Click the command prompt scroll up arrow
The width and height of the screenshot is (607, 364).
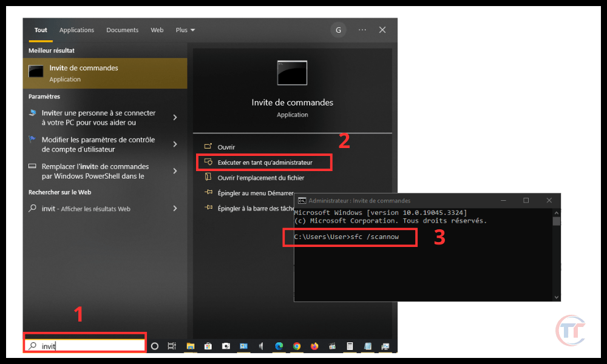click(557, 213)
